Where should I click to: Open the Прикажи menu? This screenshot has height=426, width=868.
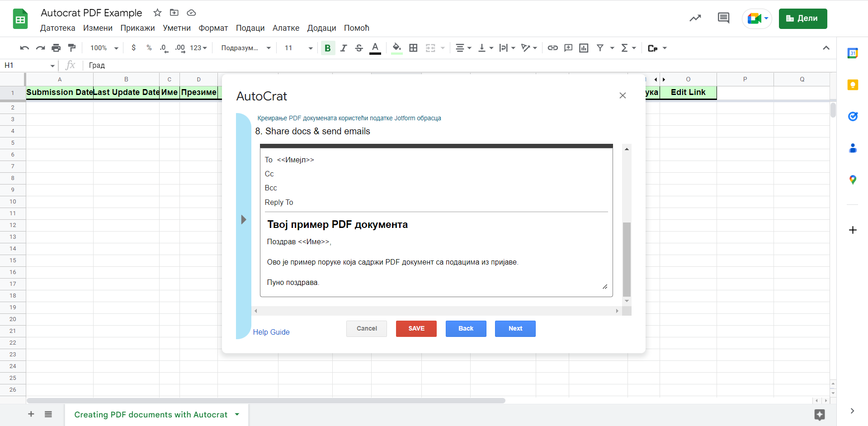point(137,28)
